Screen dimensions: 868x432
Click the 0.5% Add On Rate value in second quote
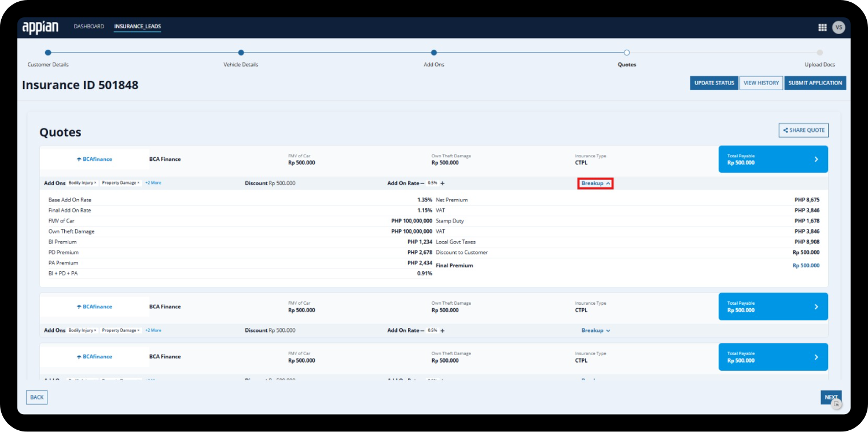pyautogui.click(x=432, y=330)
